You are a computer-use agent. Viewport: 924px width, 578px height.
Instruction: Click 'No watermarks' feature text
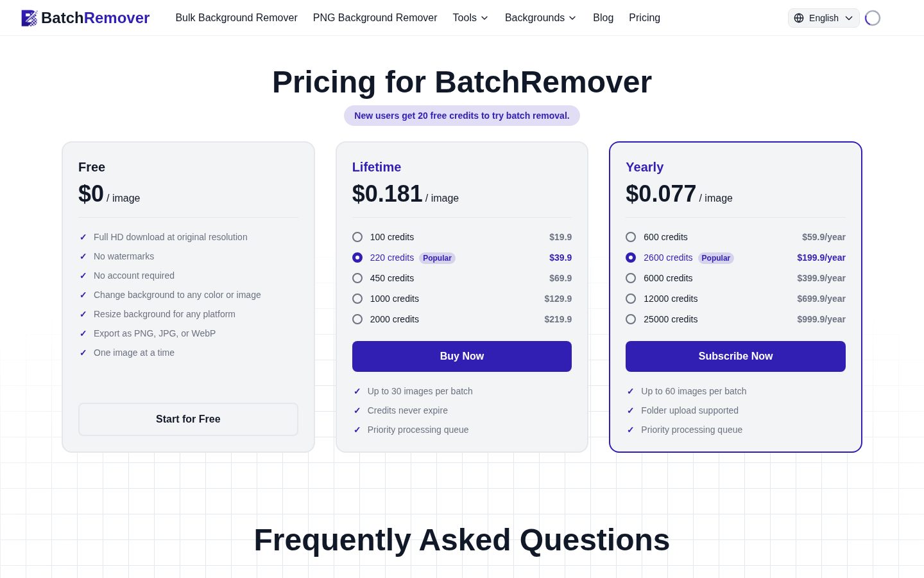(x=124, y=256)
